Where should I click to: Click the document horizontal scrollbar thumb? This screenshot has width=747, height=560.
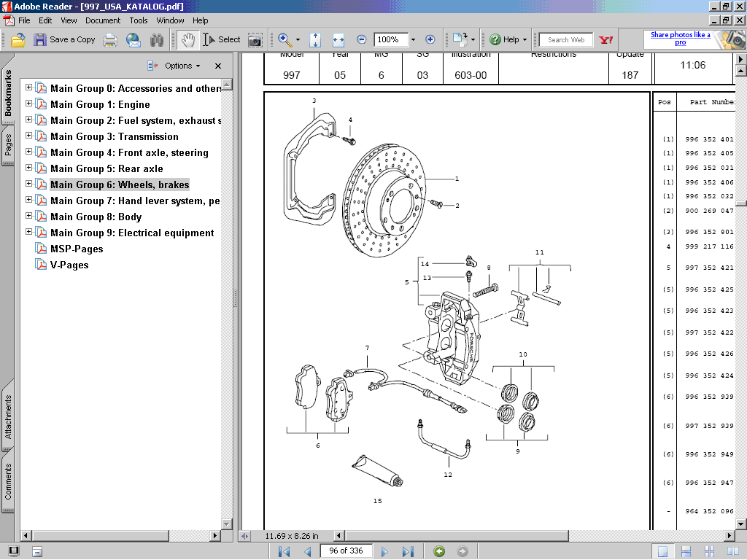[457, 536]
